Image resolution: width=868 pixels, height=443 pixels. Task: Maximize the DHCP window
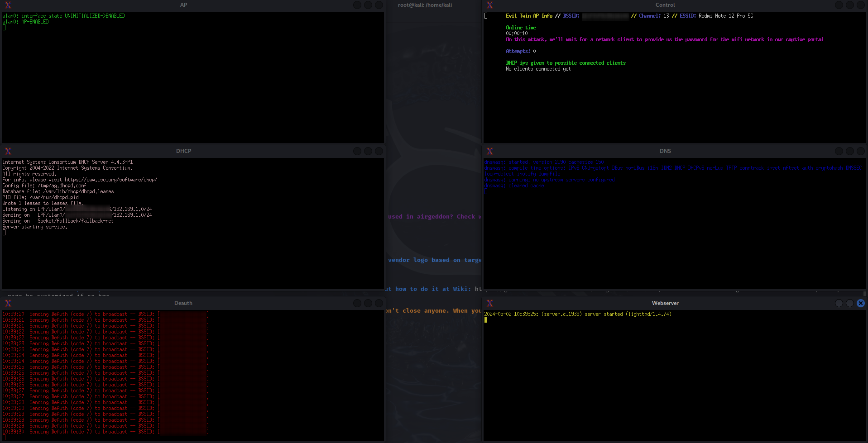(x=368, y=151)
